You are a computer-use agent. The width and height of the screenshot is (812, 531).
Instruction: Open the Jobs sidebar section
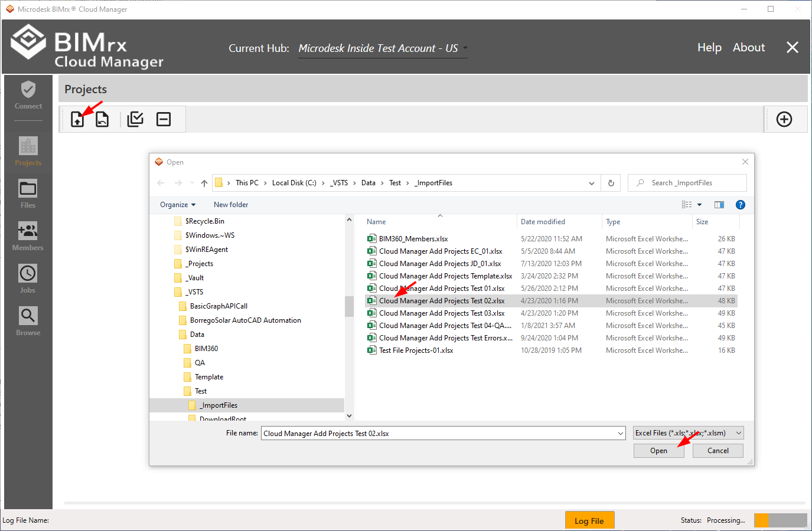tap(28, 278)
